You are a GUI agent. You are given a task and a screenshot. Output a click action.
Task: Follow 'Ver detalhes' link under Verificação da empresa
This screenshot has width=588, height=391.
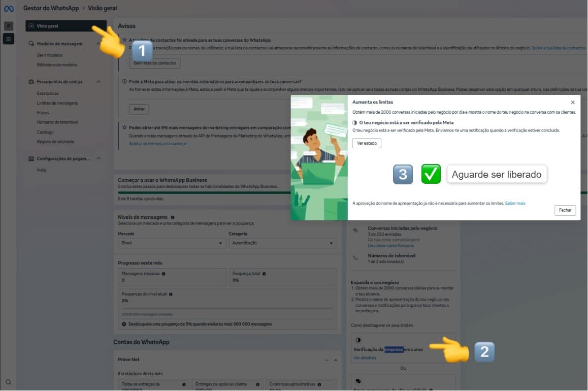click(365, 357)
